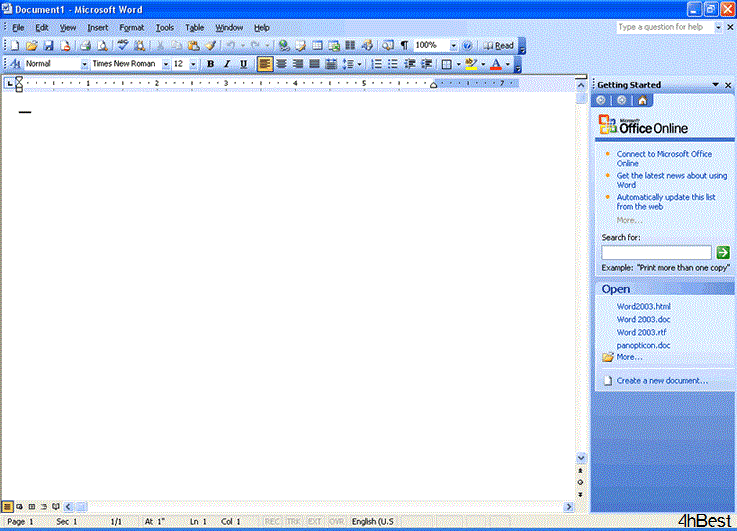Click the Research toolbar icon

(x=139, y=46)
